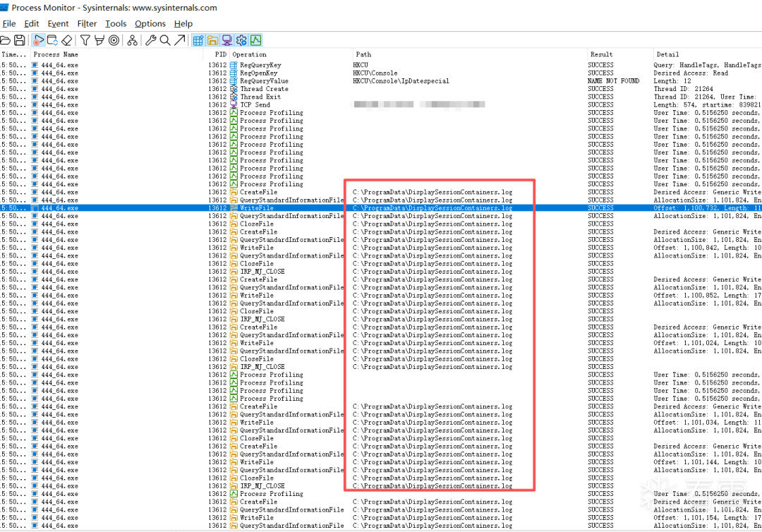762x532 pixels.
Task: Open the Filter funnel icon
Action: coord(85,40)
